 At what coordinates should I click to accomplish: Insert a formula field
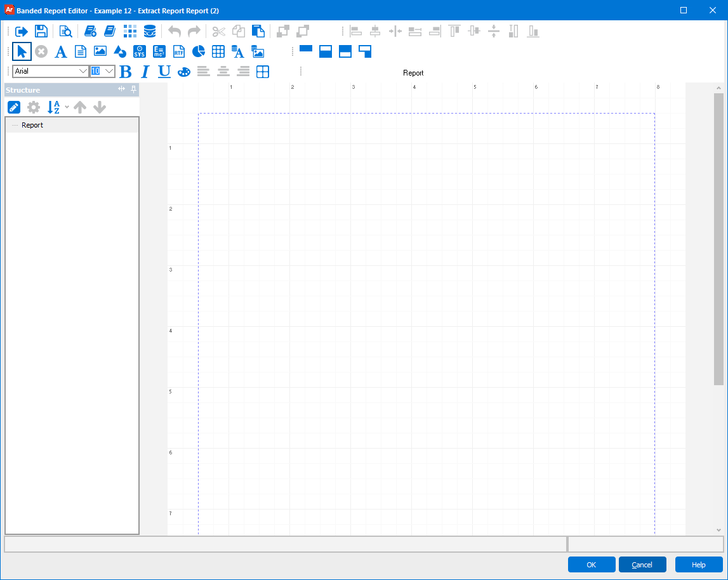coord(159,51)
